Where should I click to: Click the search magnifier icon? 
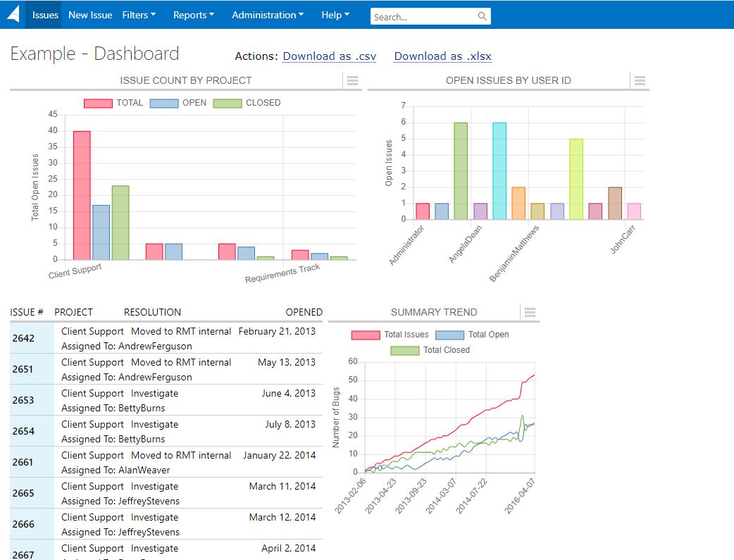pyautogui.click(x=482, y=15)
